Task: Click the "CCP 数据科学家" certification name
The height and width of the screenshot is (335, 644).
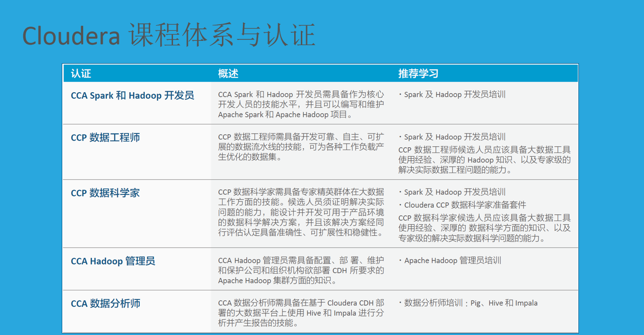Action: coord(106,193)
